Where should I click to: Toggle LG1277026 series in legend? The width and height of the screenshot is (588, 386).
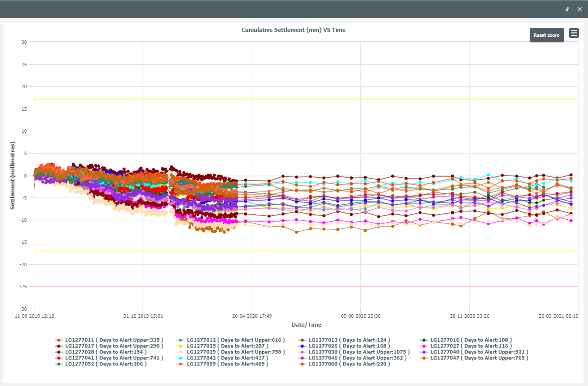coord(344,346)
